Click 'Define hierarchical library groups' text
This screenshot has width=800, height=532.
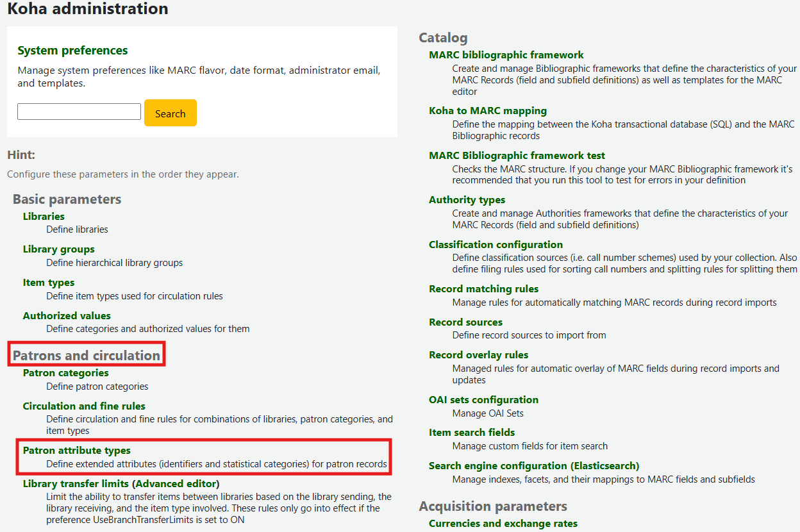coord(114,263)
